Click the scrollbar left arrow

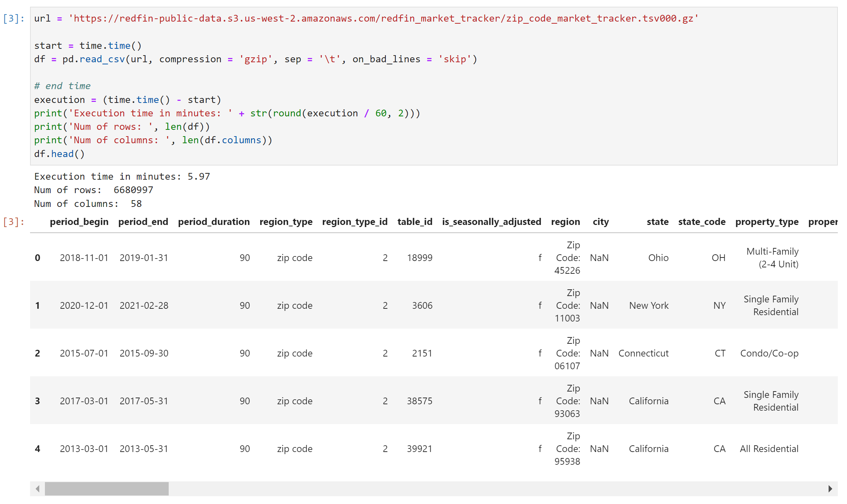[x=37, y=489]
